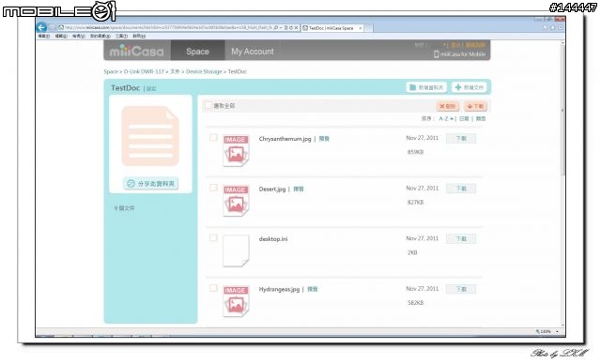Click the refresh icon in the address bar
Viewport: 601px width, 364px height.
(291, 28)
